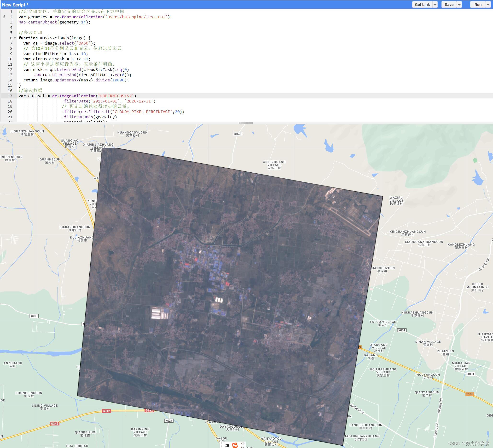Open the Save options dropdown arrow
The width and height of the screenshot is (493, 448).
459,4
